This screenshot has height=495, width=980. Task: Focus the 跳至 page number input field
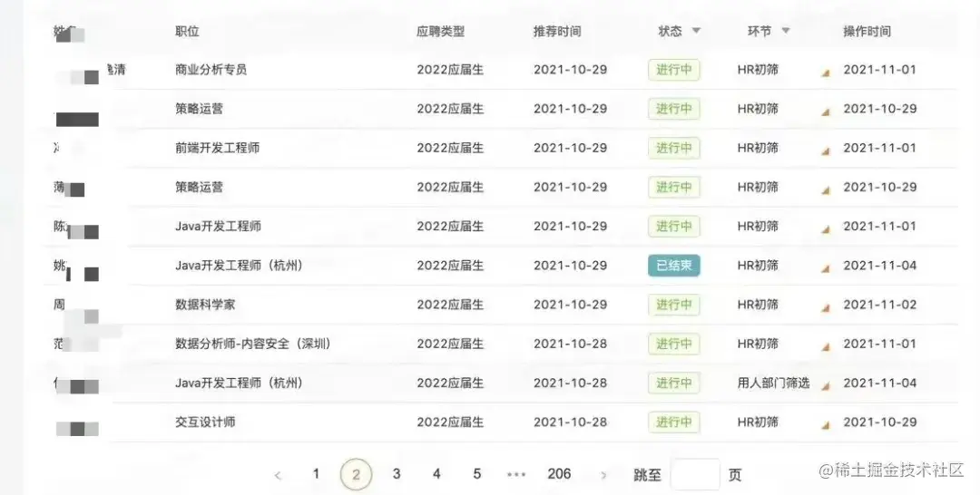pos(695,474)
